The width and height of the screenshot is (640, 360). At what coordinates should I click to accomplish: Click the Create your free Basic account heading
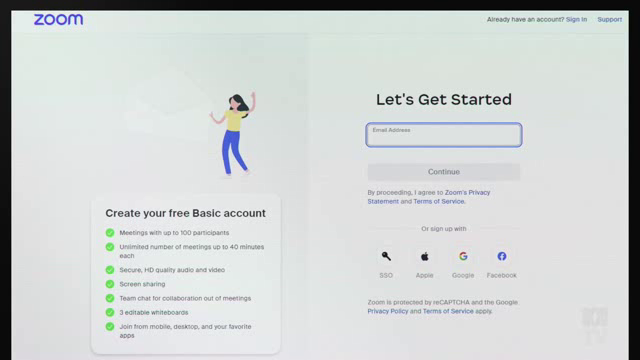click(x=185, y=213)
